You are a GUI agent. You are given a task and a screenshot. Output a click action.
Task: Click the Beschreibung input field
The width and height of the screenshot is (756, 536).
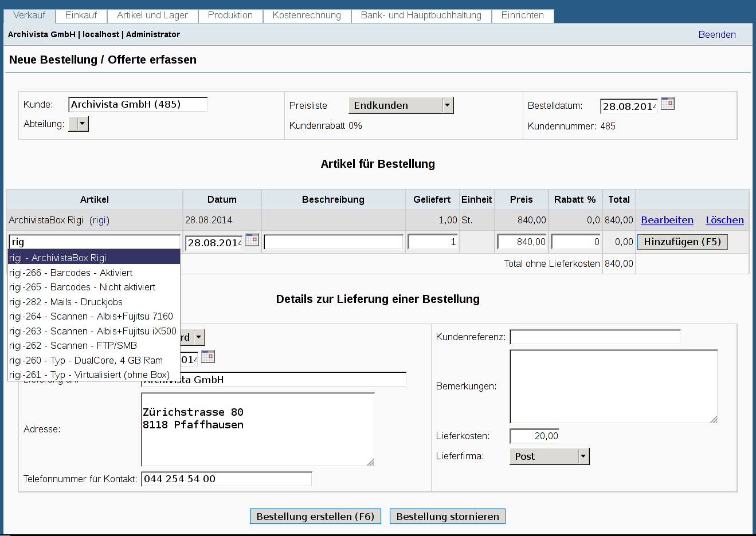pyautogui.click(x=333, y=242)
